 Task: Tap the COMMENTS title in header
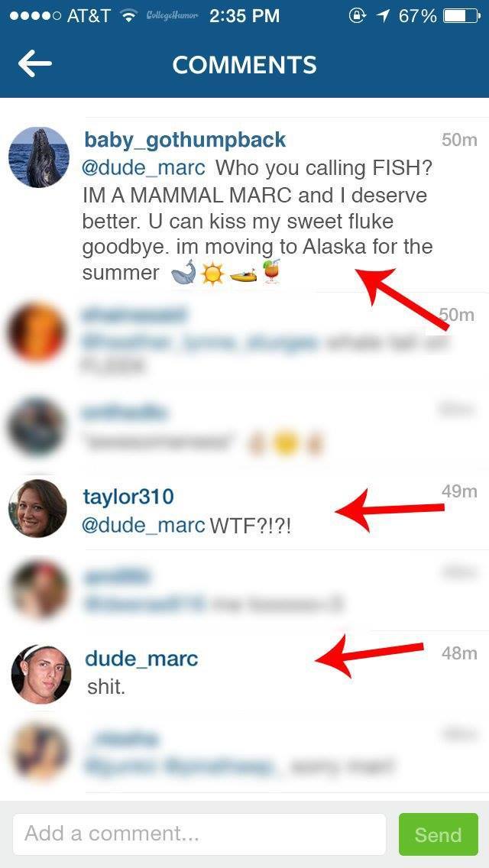(244, 65)
